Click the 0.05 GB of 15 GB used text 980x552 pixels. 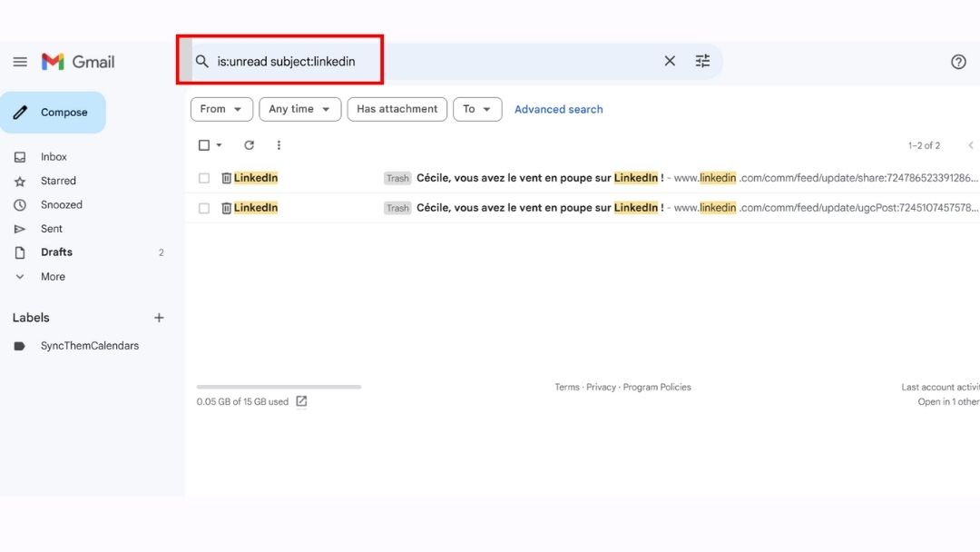[x=242, y=402]
